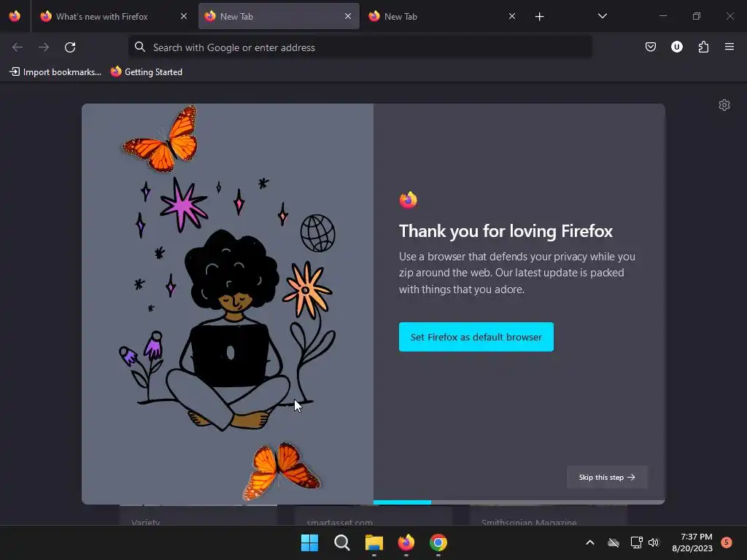Switch to What's new with Firefox tab
This screenshot has width=747, height=560.
coord(113,16)
